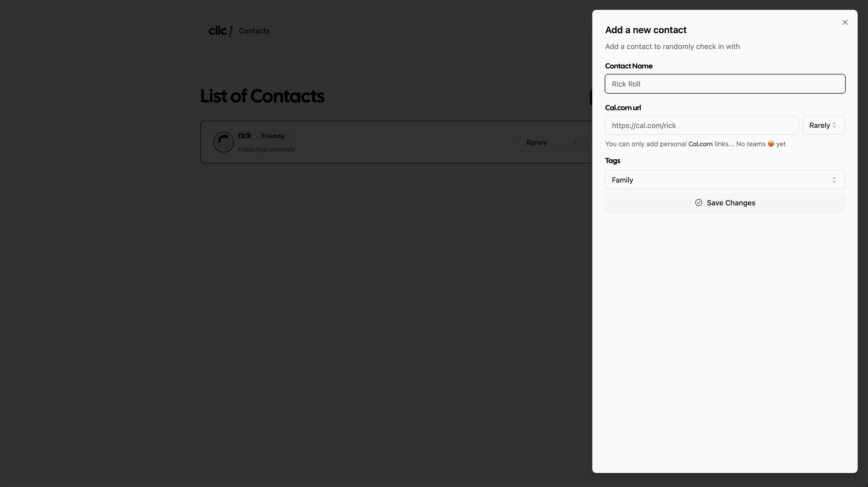This screenshot has width=868, height=487.
Task: Click the chevron on the Family dropdown
Action: (834, 180)
